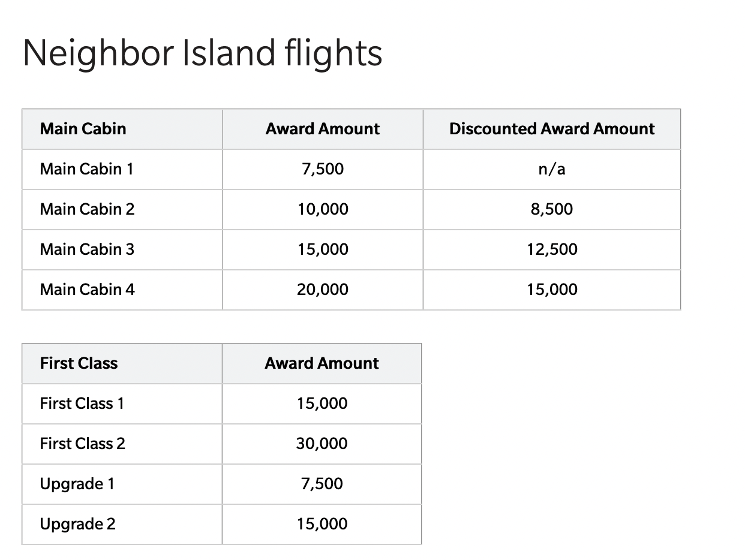Click the Discounted Award Amount header
The width and height of the screenshot is (745, 560).
point(552,129)
